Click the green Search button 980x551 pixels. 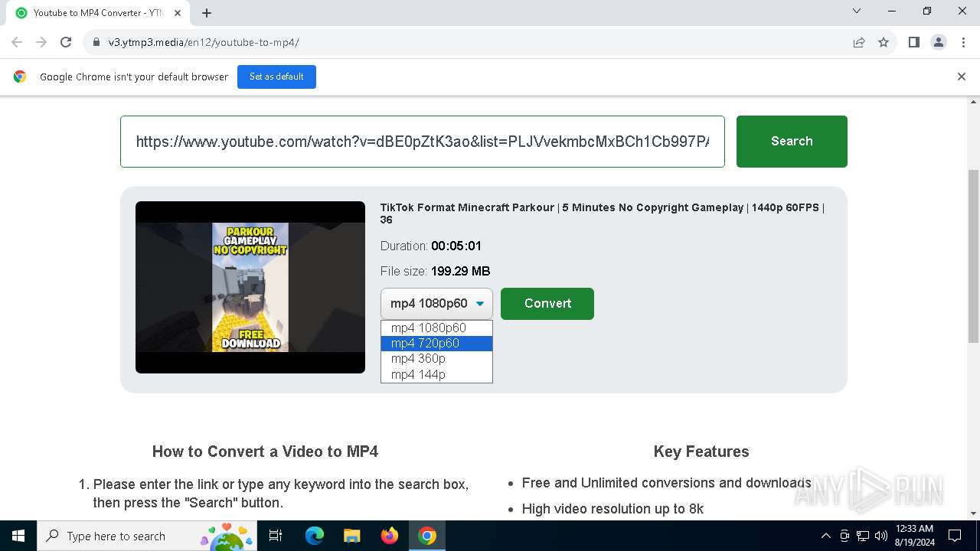click(x=792, y=142)
